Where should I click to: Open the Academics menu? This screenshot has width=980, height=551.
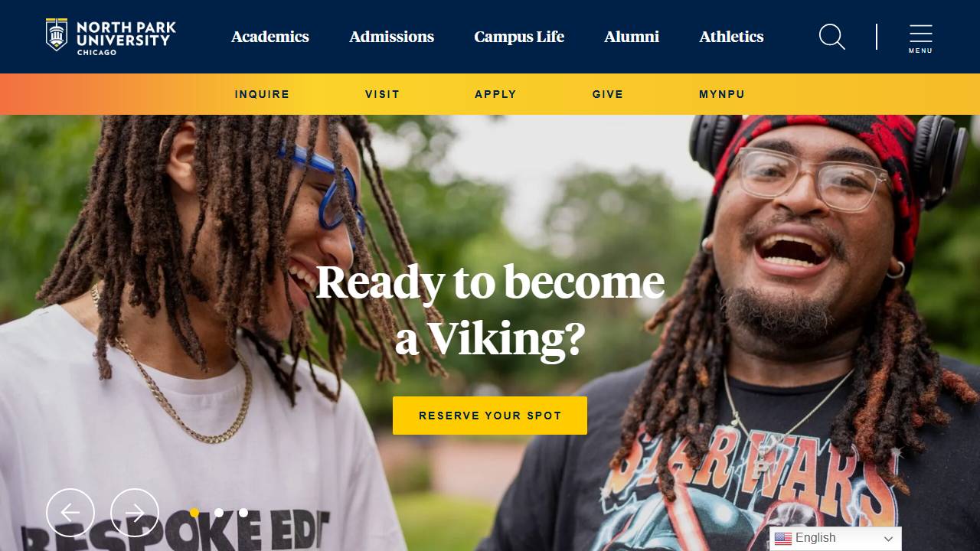(270, 37)
